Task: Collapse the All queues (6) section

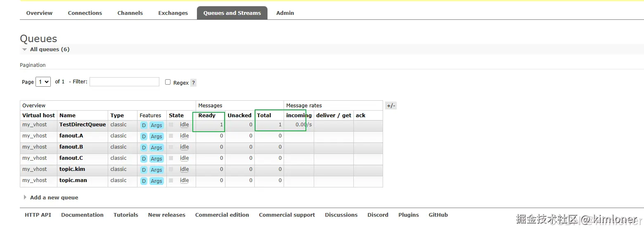Action: point(50,49)
